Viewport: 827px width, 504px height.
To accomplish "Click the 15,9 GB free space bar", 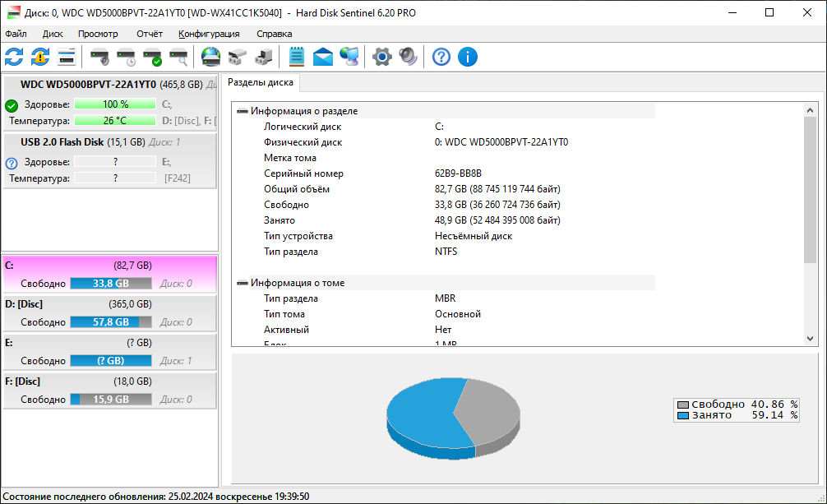I will coord(111,400).
